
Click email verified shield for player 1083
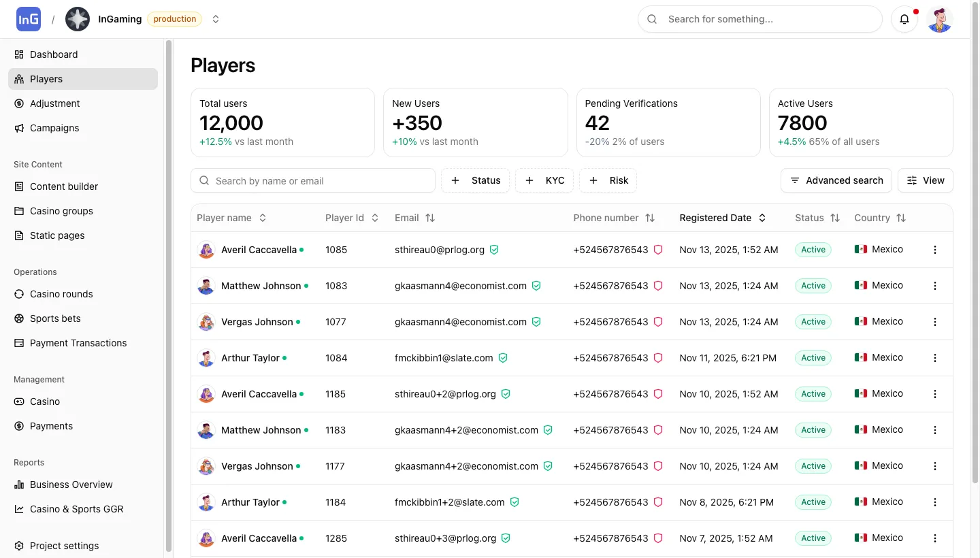click(x=536, y=286)
